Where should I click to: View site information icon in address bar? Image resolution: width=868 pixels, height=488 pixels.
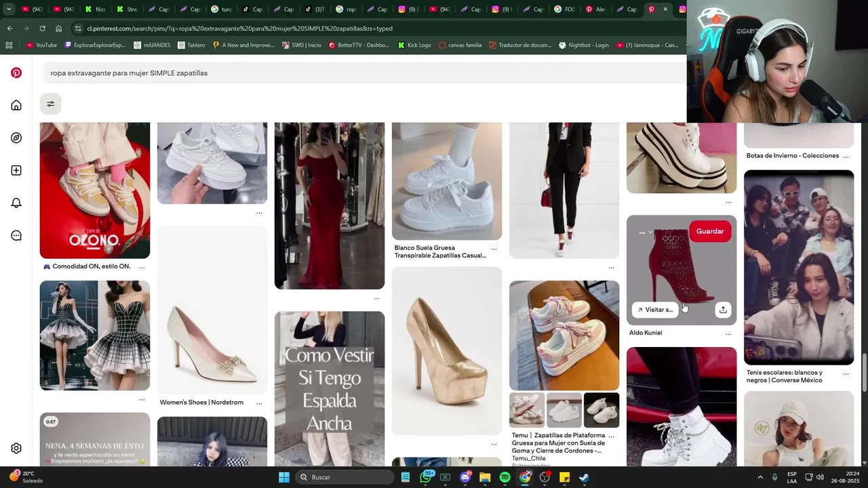tap(79, 28)
